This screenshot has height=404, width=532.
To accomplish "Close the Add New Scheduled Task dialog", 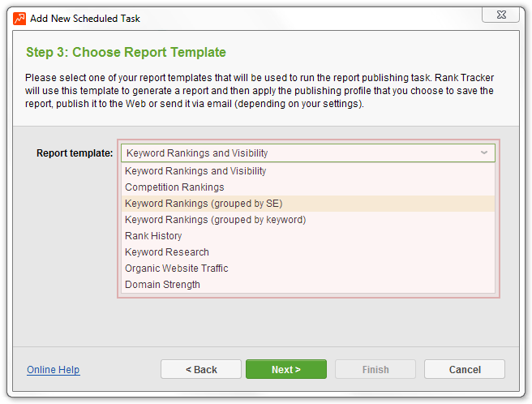I will [x=501, y=15].
